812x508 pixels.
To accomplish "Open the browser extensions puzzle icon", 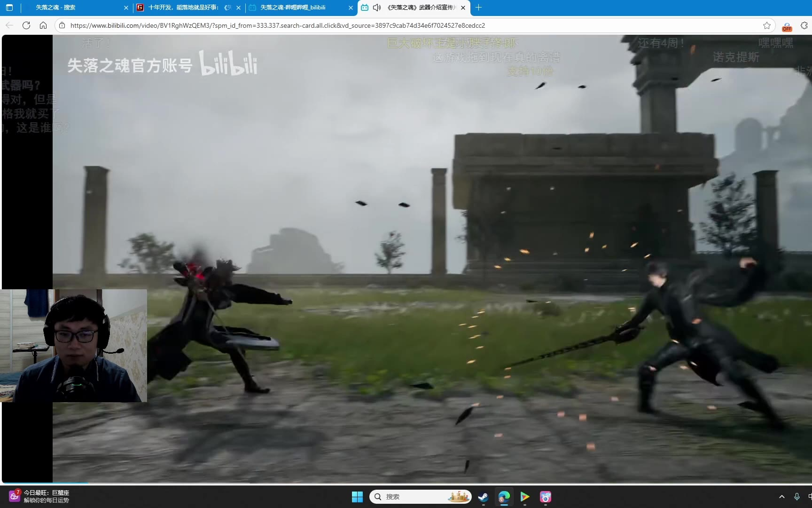I will click(x=804, y=25).
